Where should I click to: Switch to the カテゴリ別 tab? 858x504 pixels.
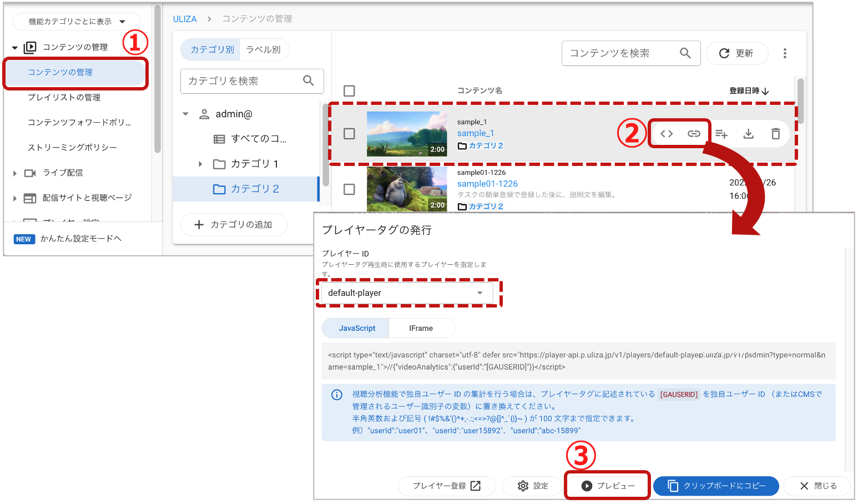pyautogui.click(x=211, y=49)
